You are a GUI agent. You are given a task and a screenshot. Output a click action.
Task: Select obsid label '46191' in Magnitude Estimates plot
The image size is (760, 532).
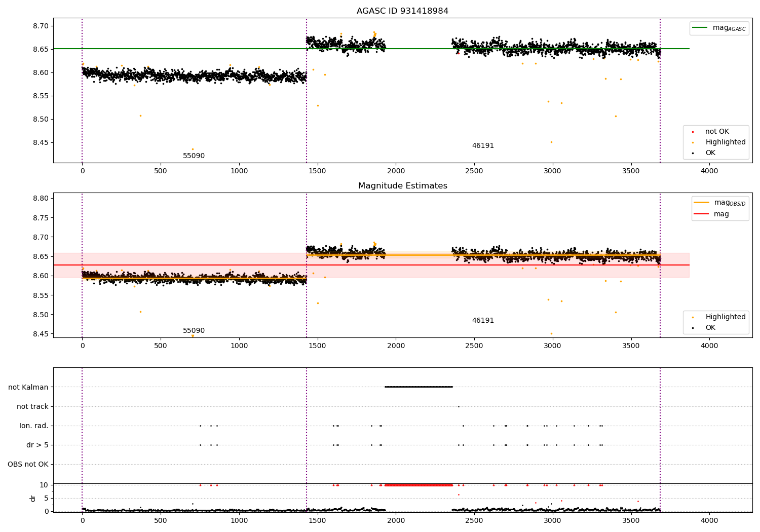pyautogui.click(x=483, y=321)
